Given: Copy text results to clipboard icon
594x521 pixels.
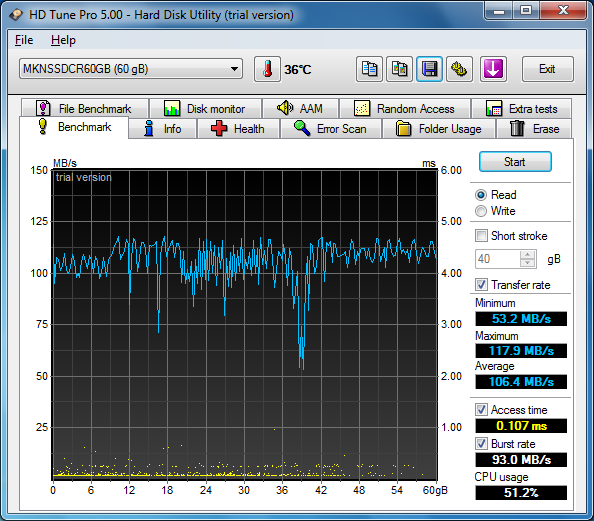Looking at the screenshot, I should pos(369,69).
